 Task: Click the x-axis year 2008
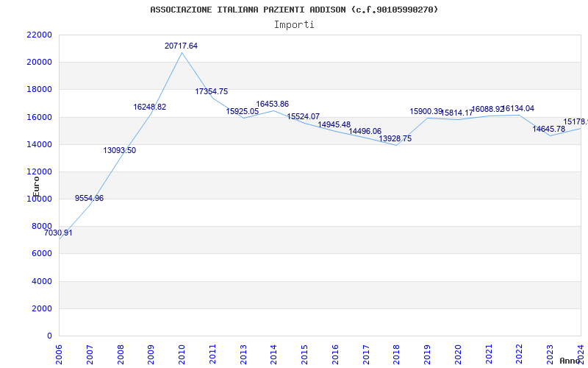[x=121, y=354]
